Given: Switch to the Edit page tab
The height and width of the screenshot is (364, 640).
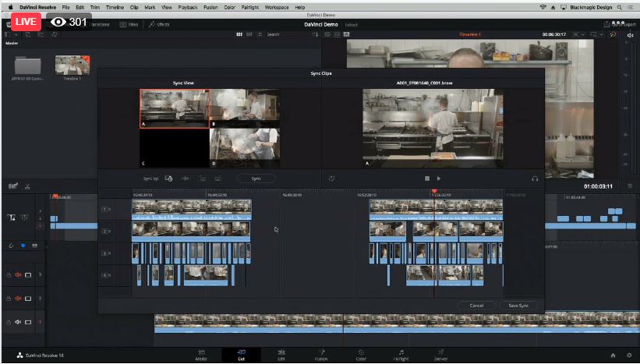Looking at the screenshot, I should tap(281, 355).
